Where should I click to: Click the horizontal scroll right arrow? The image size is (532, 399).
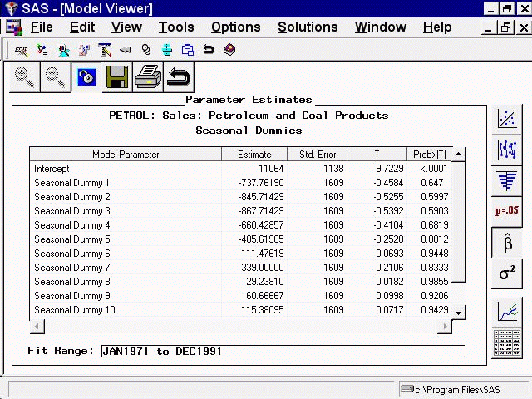point(445,327)
